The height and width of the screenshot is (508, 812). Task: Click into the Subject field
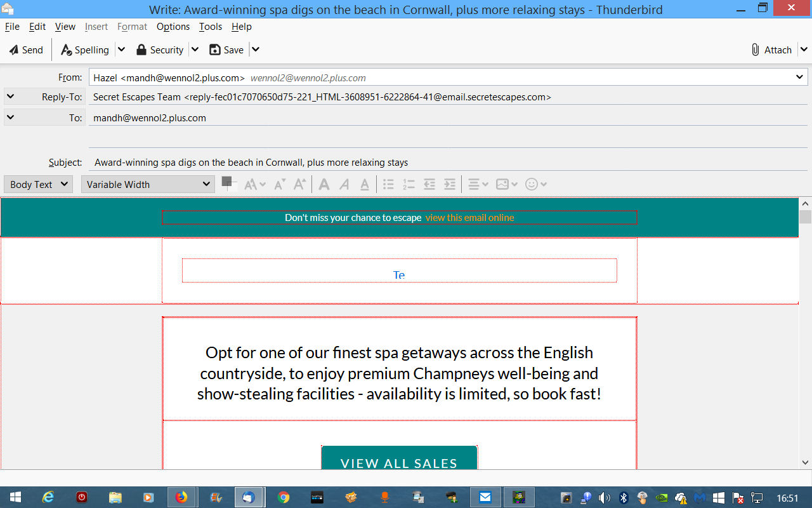pyautogui.click(x=448, y=163)
